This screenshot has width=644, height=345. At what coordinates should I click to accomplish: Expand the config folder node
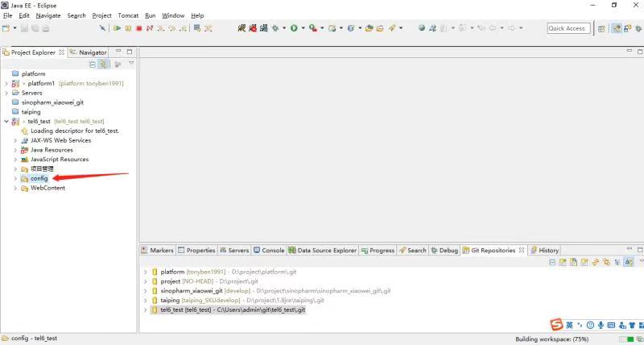click(15, 178)
